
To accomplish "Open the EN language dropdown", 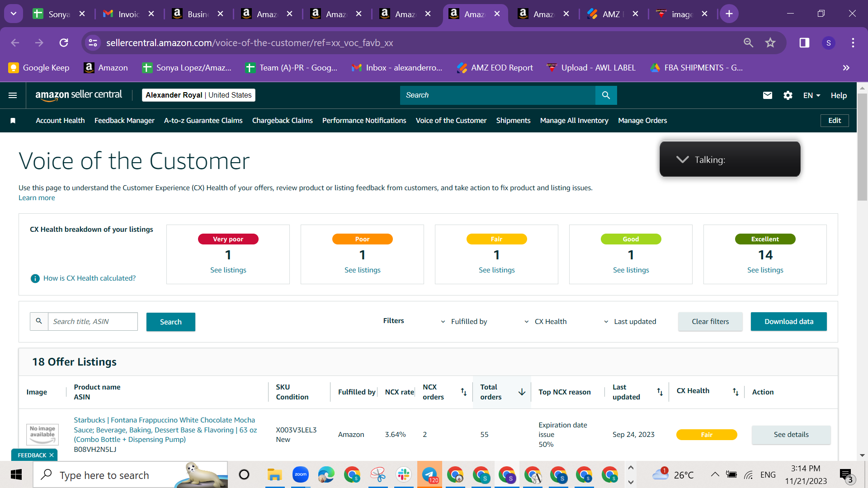I will 812,95.
